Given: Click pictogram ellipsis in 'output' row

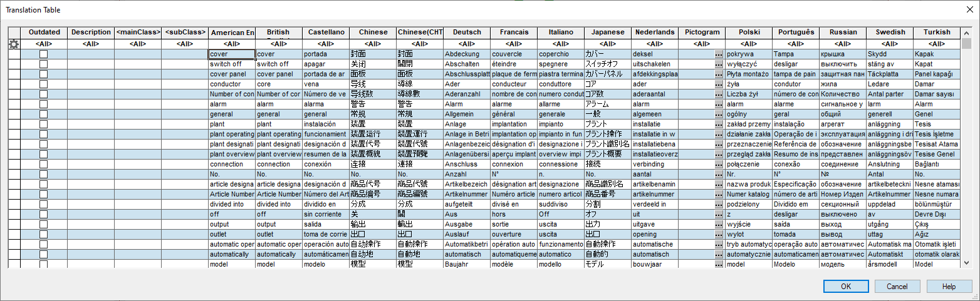Looking at the screenshot, I should click(x=719, y=224).
